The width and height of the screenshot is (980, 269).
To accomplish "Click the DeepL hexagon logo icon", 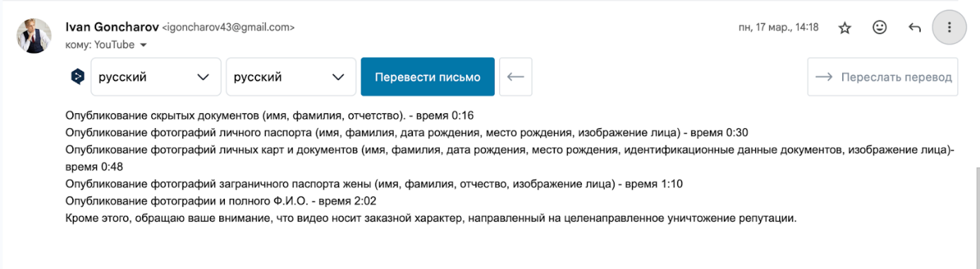I will [x=78, y=76].
